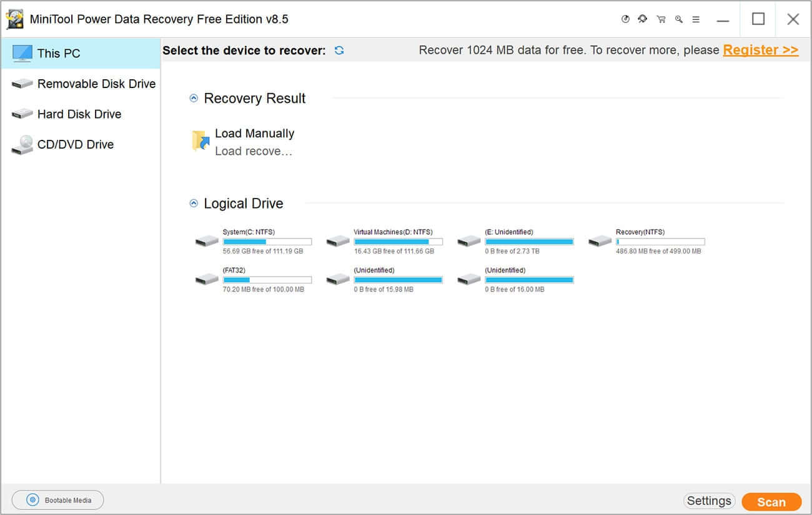Click the text '0 B free of 16.00 MB'
This screenshot has height=515, width=812.
click(x=515, y=290)
